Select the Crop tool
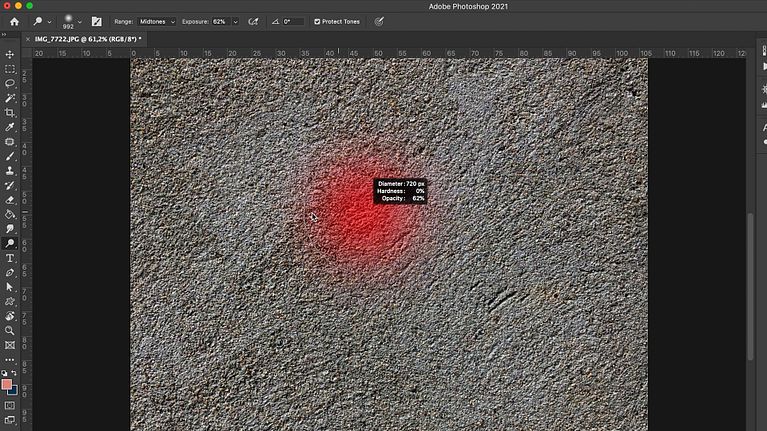This screenshot has height=431, width=767. coord(10,113)
